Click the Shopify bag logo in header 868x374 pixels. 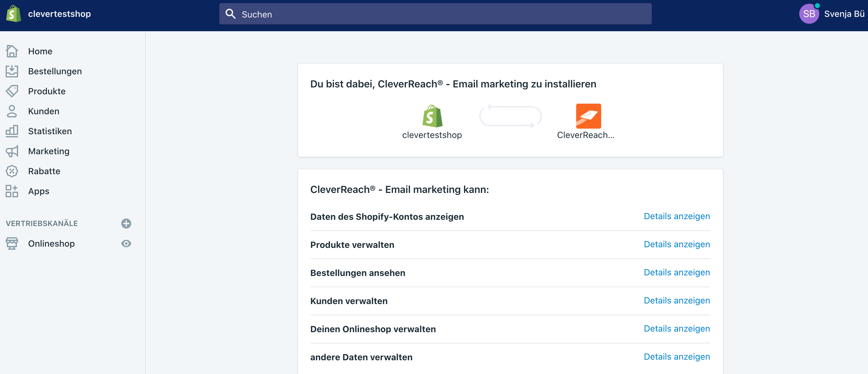pyautogui.click(x=13, y=14)
